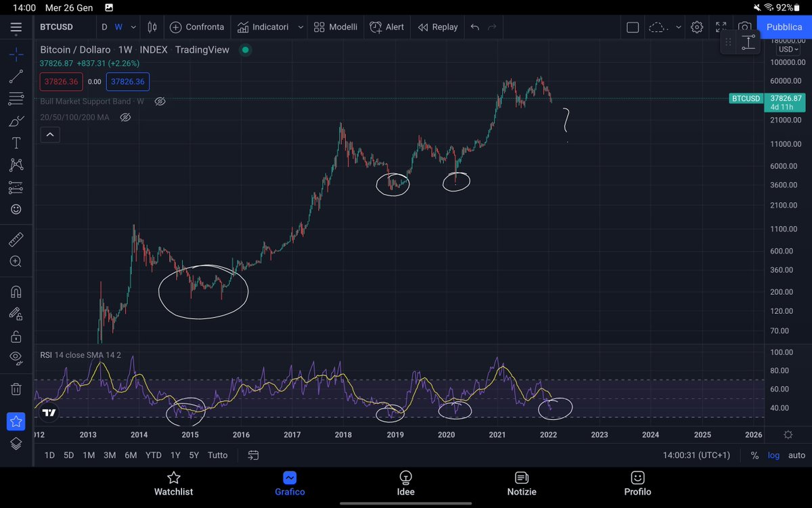This screenshot has height=508, width=812.
Task: Open the hamburger main menu
Action: [x=16, y=28]
